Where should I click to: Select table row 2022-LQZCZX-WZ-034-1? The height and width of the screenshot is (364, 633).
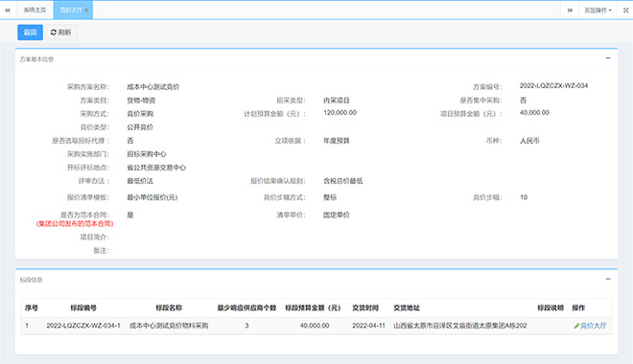[x=316, y=326]
